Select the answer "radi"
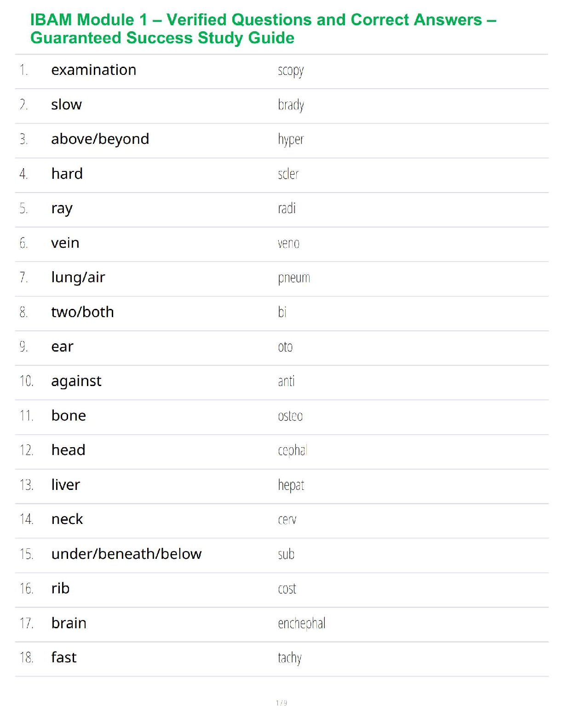 [x=287, y=209]
